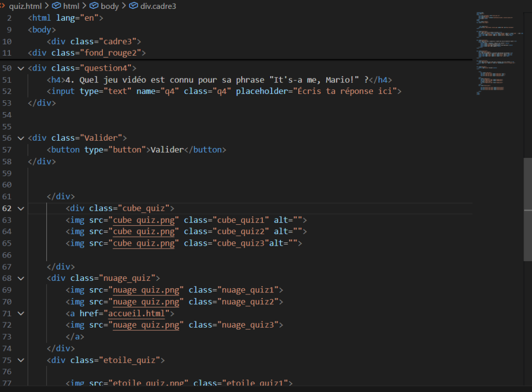Click the nuage_quiz.png path on line 69
The height and width of the screenshot is (392, 532).
pyautogui.click(x=146, y=290)
